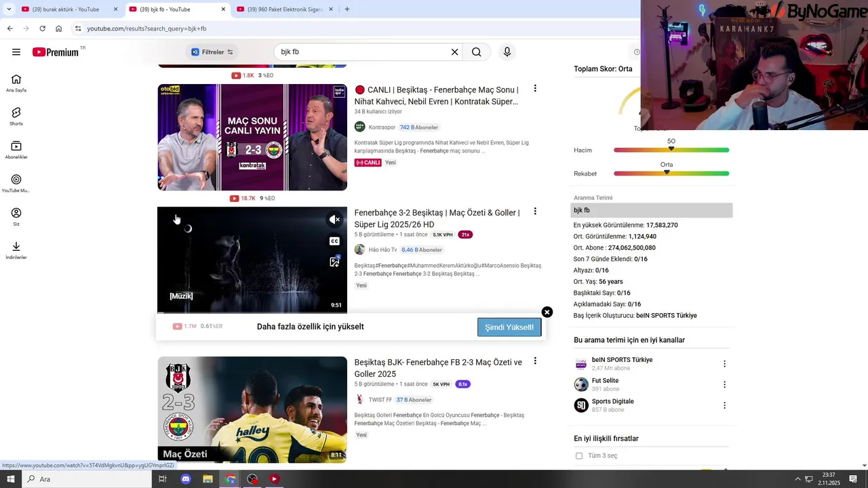Image resolution: width=868 pixels, height=488 pixels.
Task: Click the Baş İçerik Oluşturucu beIN SPORTS text
Action: point(635,316)
